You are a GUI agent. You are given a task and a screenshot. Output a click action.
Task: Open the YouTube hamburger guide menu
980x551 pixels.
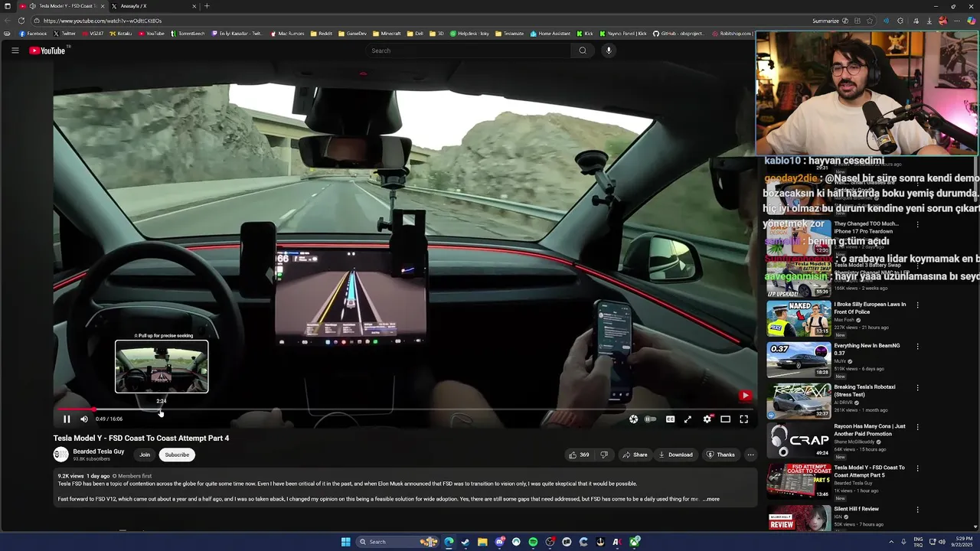[x=15, y=51]
